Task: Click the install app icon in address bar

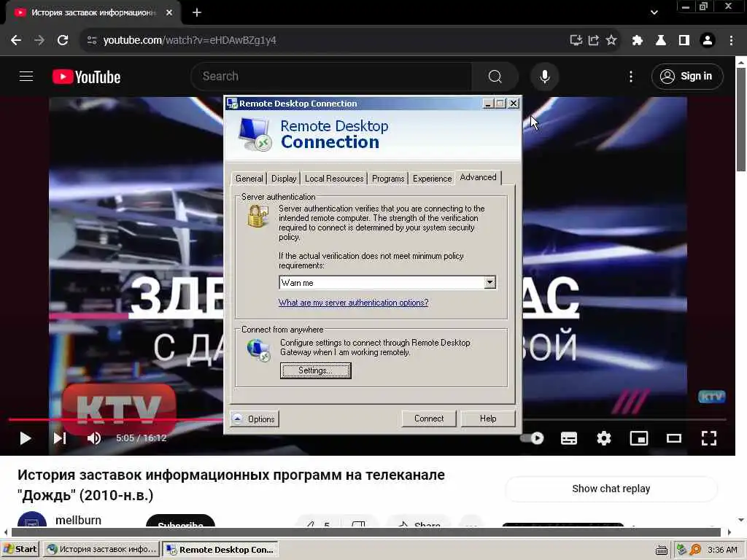Action: pyautogui.click(x=576, y=40)
